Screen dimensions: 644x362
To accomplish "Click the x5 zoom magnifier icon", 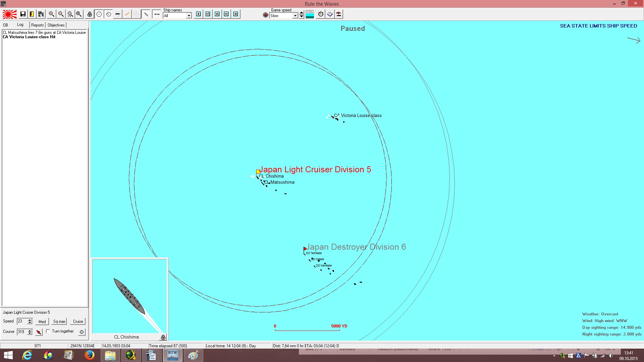I will click(70, 14).
